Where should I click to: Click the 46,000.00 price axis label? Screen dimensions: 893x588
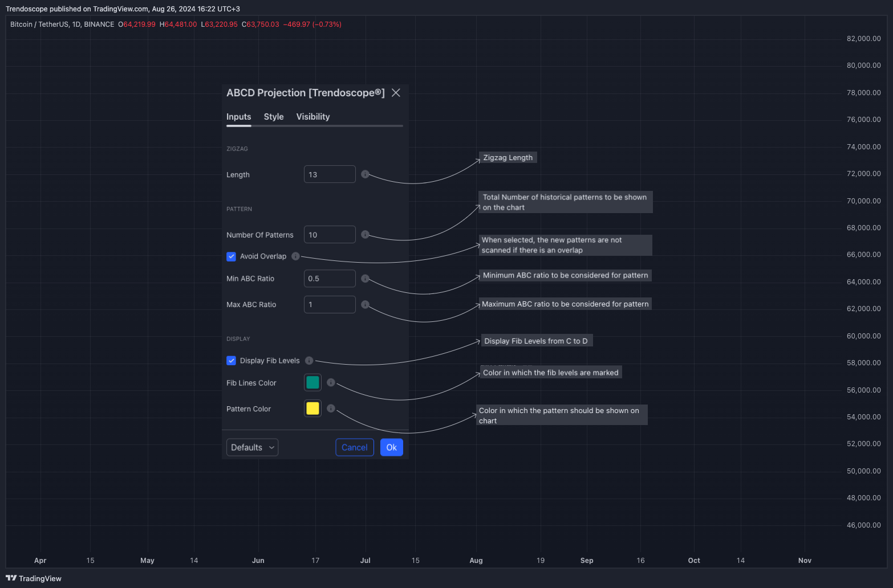864,525
